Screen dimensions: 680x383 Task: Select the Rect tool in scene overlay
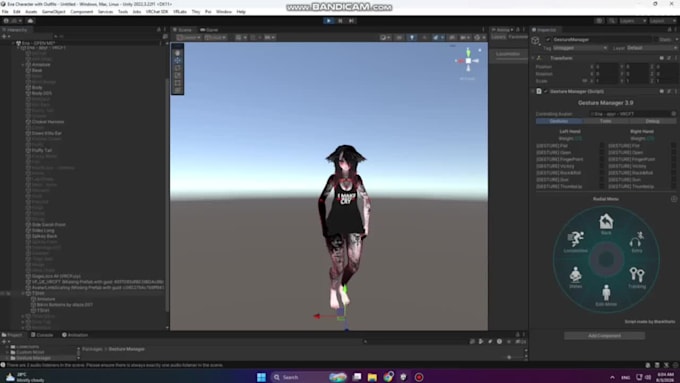click(178, 83)
